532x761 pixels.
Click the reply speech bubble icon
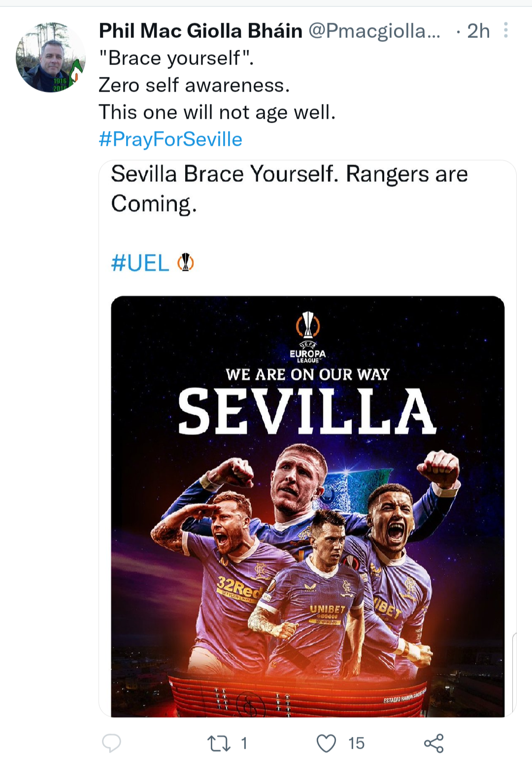pos(111,743)
